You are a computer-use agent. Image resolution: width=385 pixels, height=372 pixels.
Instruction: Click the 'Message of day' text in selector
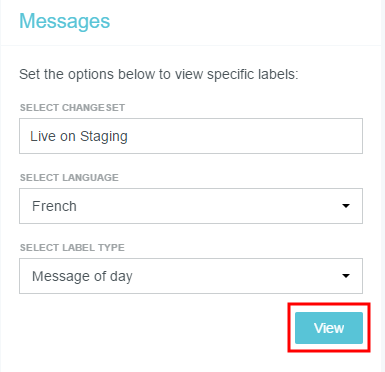82,277
